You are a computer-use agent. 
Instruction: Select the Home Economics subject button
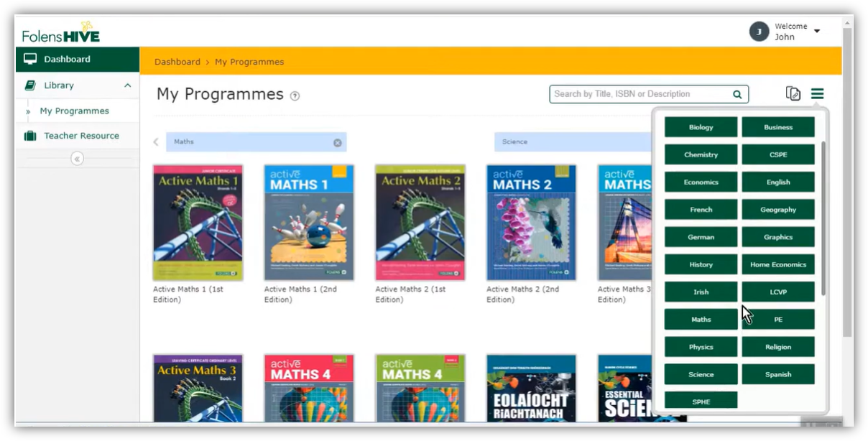pos(778,264)
